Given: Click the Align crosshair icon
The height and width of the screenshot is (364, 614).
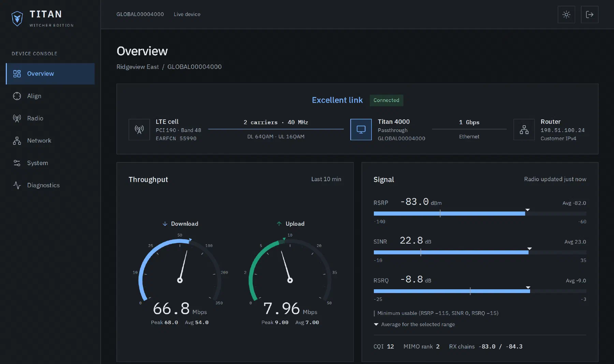Looking at the screenshot, I should click(x=17, y=96).
